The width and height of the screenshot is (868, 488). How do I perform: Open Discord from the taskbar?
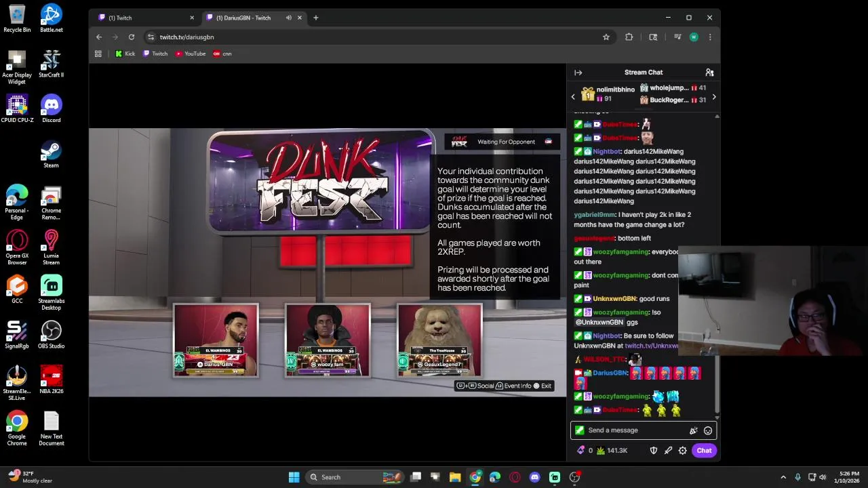[x=534, y=477]
